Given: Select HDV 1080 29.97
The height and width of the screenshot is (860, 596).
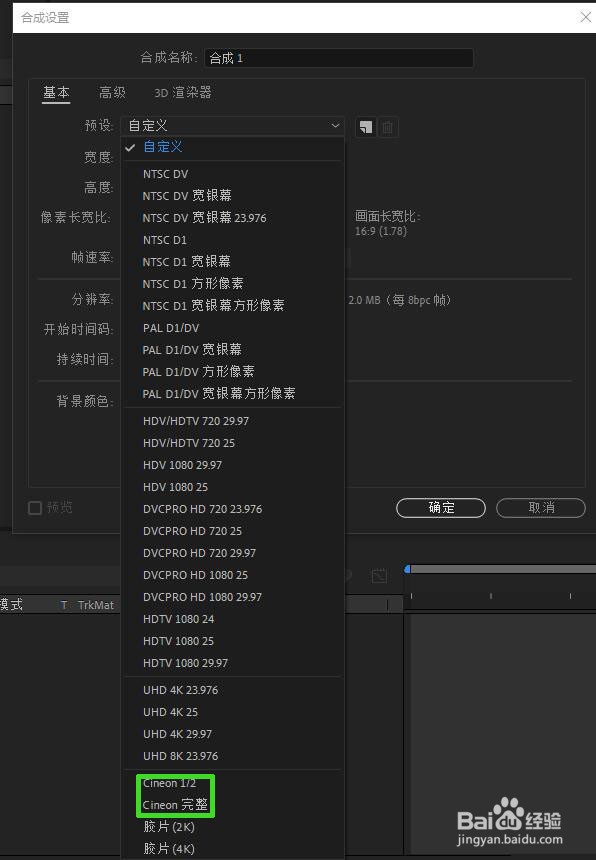Looking at the screenshot, I should pos(233,465).
